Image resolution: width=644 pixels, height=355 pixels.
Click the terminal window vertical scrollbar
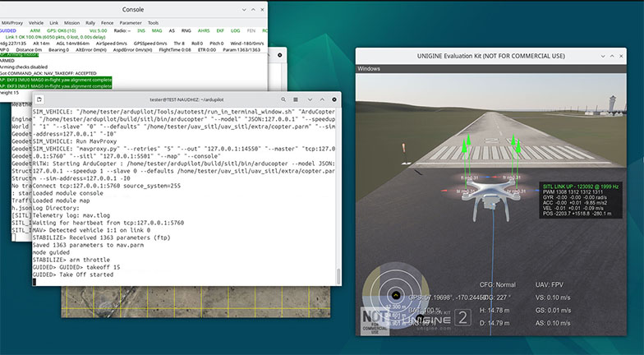[x=338, y=276]
